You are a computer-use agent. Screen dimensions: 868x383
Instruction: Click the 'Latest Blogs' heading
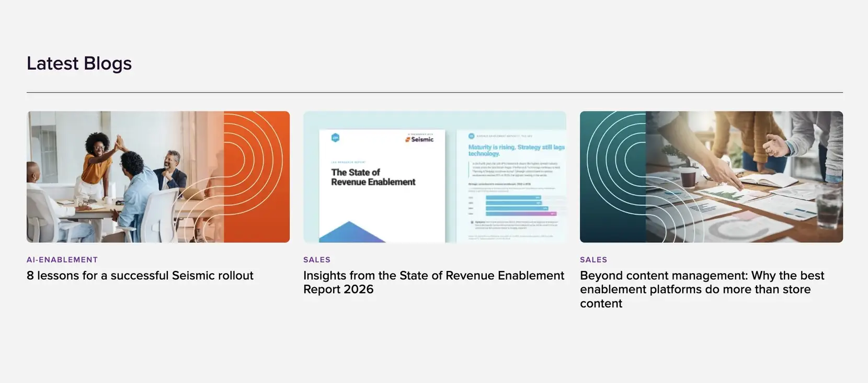point(79,63)
